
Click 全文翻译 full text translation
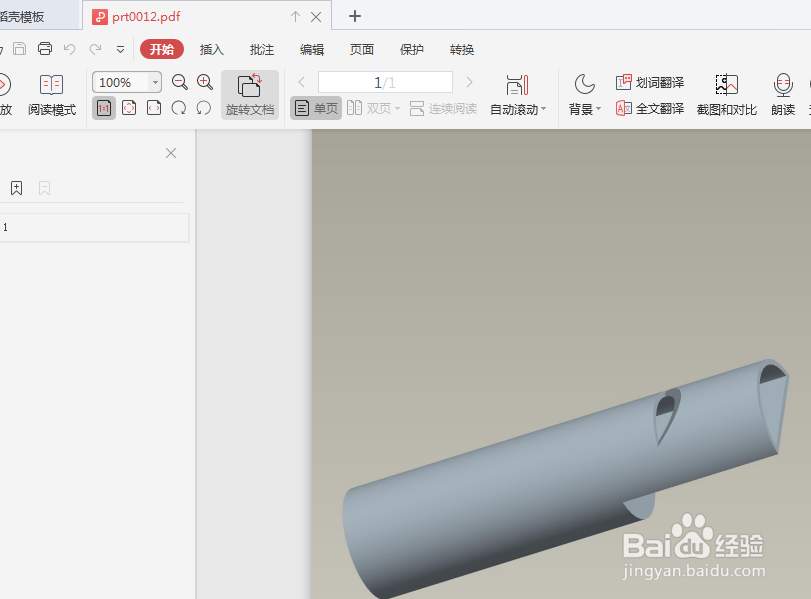pyautogui.click(x=650, y=108)
